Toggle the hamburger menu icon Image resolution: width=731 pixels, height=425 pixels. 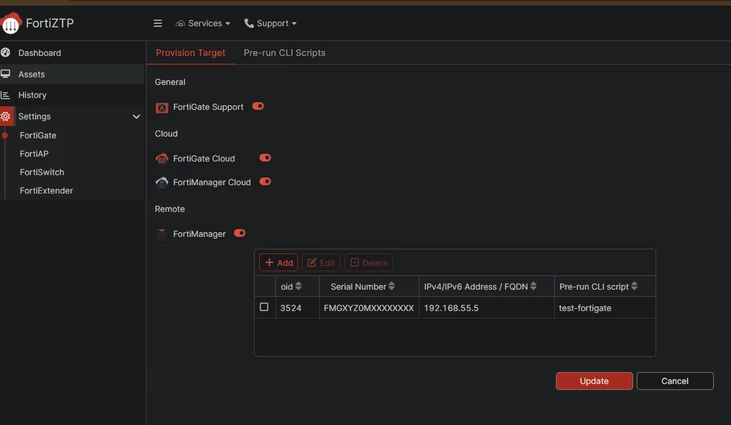click(x=158, y=23)
